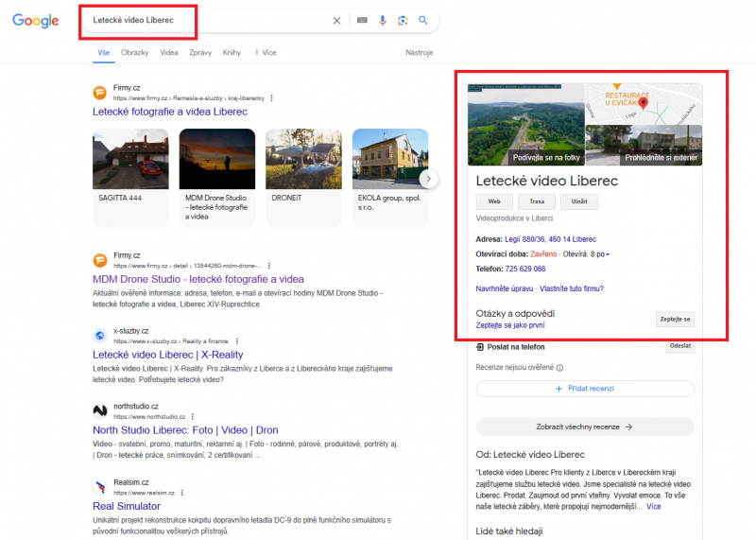Open MDM Drone Studio result link

point(198,279)
